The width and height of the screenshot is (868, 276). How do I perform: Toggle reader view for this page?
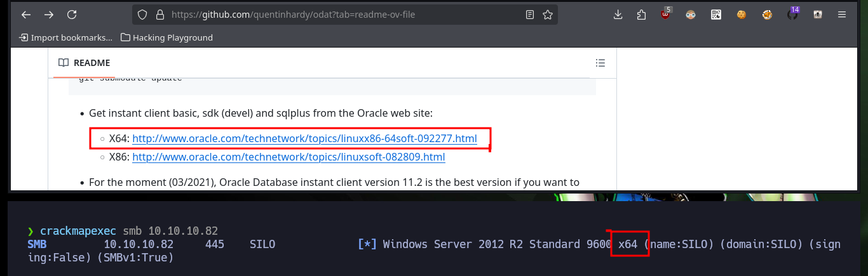click(x=530, y=14)
